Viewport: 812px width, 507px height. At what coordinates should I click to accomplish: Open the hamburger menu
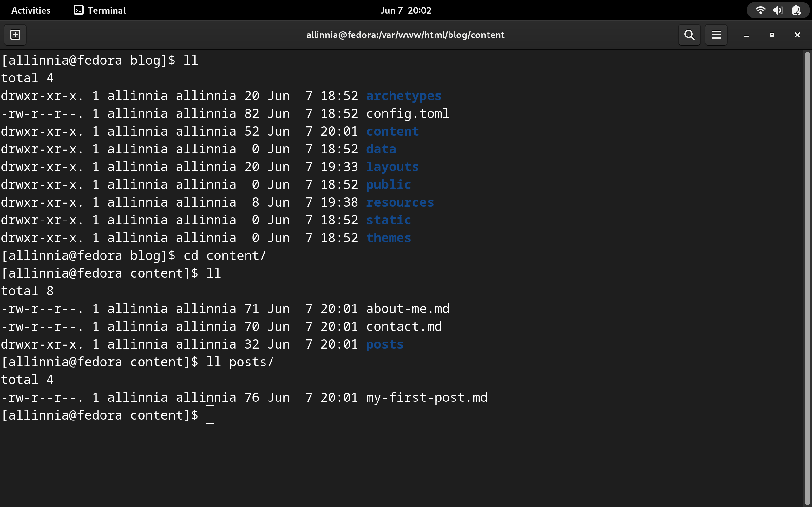coord(716,35)
